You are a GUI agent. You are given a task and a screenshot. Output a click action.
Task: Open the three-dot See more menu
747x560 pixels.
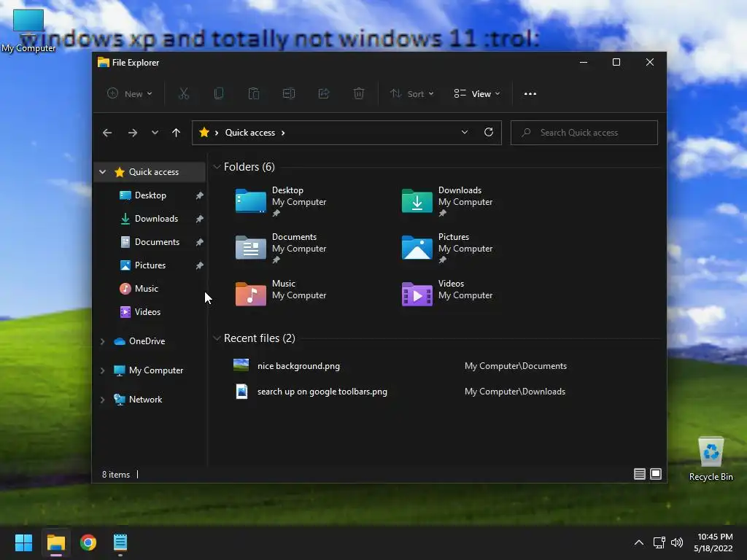click(530, 94)
